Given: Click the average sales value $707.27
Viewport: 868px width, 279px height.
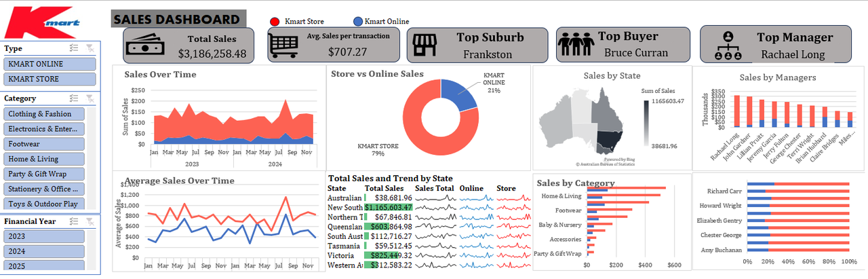Looking at the screenshot, I should 347,51.
